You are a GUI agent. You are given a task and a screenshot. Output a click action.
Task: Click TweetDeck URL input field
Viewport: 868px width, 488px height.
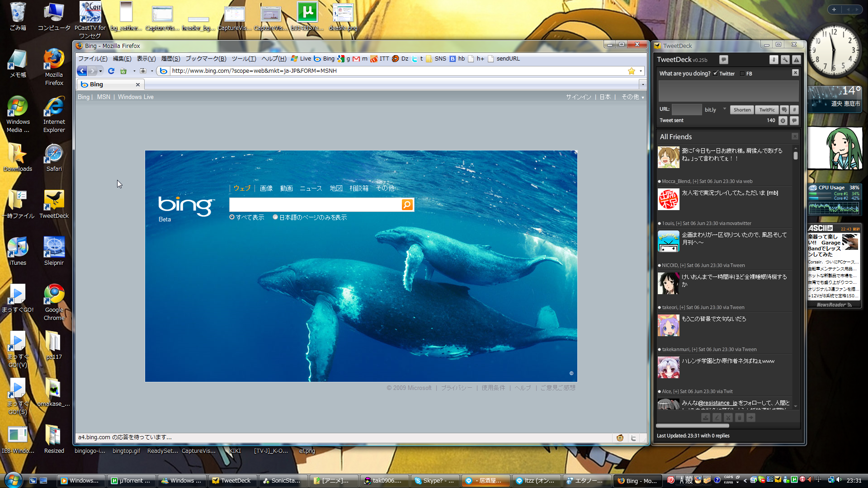coord(686,109)
